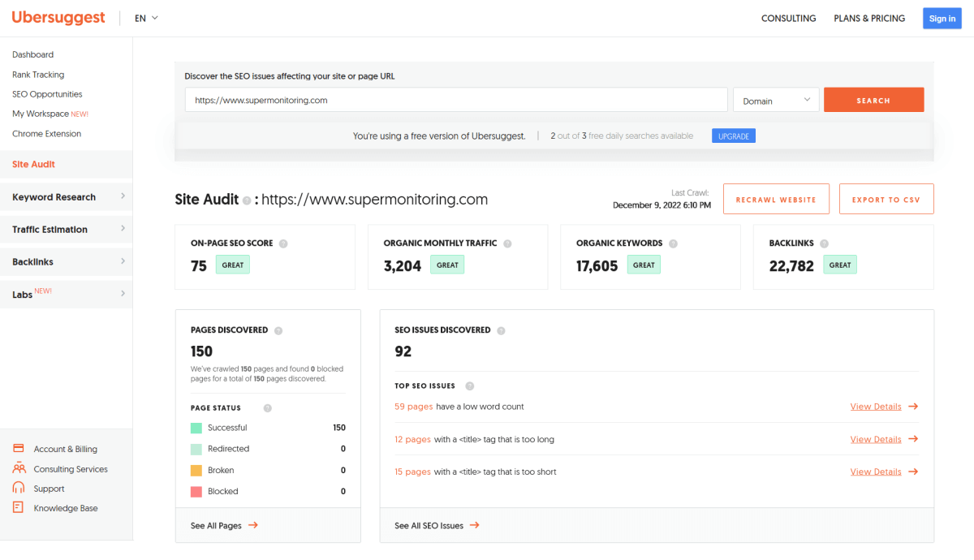Go to Rank Tracking

38,75
